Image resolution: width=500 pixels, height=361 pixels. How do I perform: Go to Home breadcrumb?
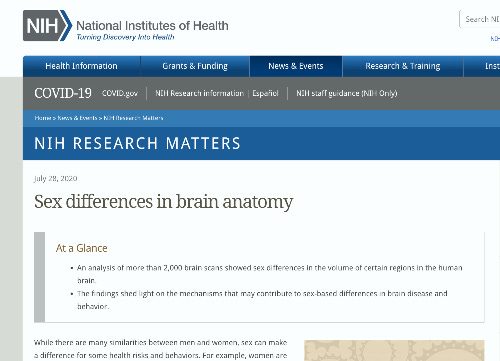(x=43, y=118)
